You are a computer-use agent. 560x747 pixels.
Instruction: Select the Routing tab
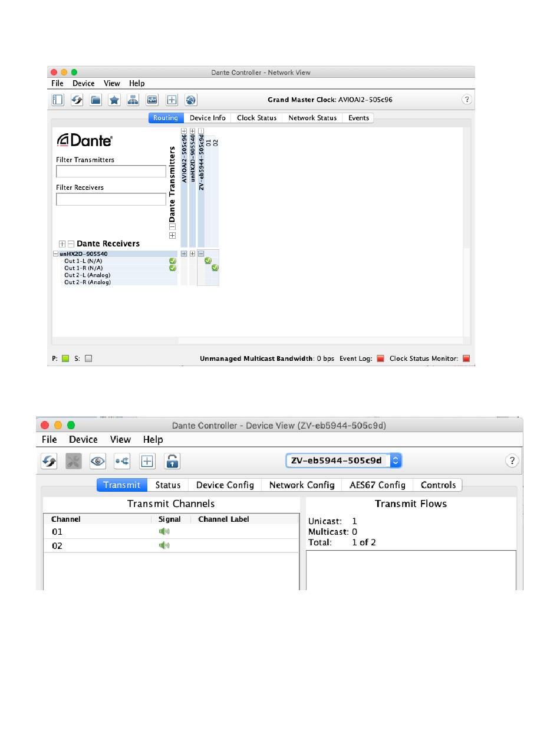click(166, 118)
